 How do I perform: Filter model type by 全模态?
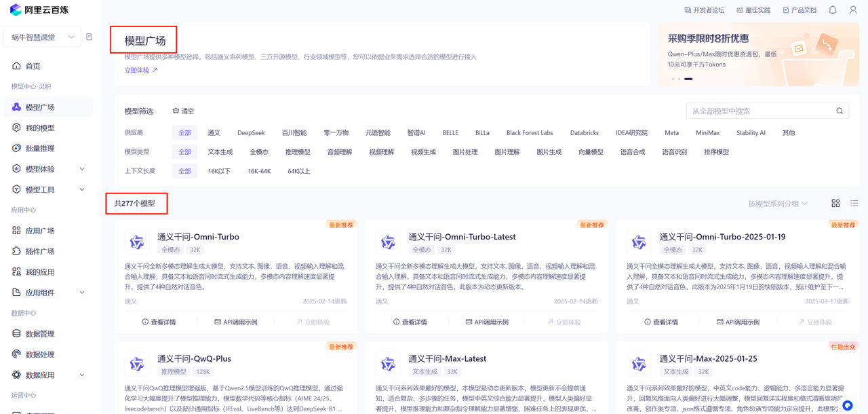(259, 152)
